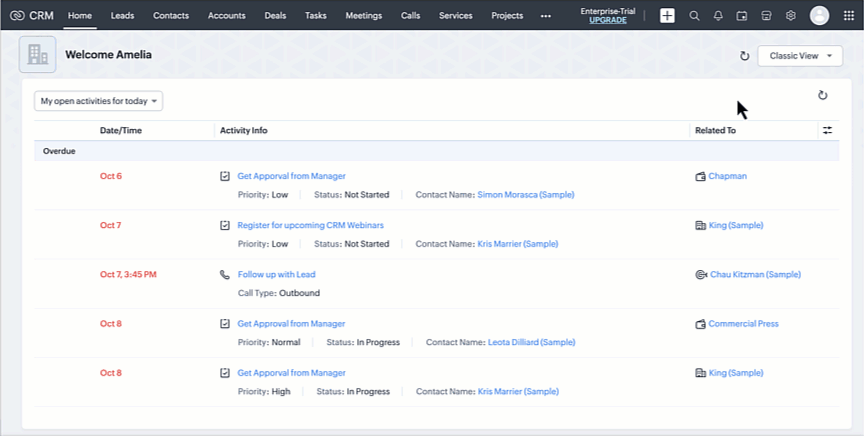Go to the Meetings tab
Viewport: 864px width, 436px height.
363,16
